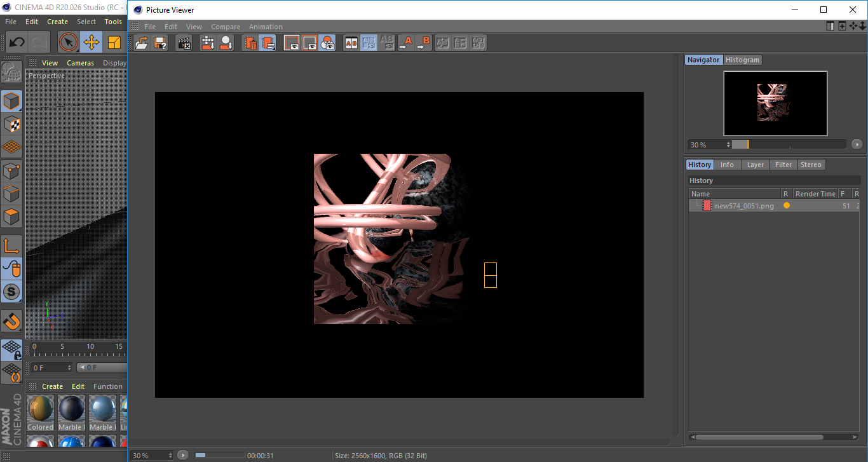868x462 pixels.
Task: Click the Navigator preview thumbnail
Action: pyautogui.click(x=775, y=103)
